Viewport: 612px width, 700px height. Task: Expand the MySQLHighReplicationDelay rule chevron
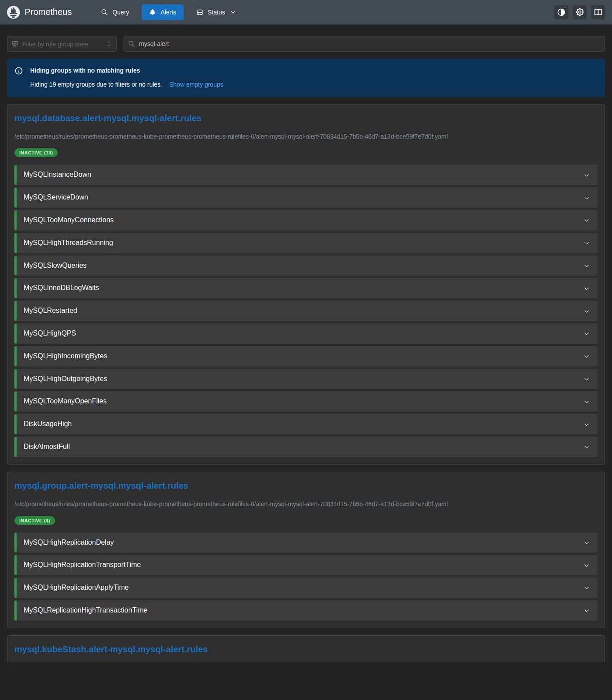point(587,542)
